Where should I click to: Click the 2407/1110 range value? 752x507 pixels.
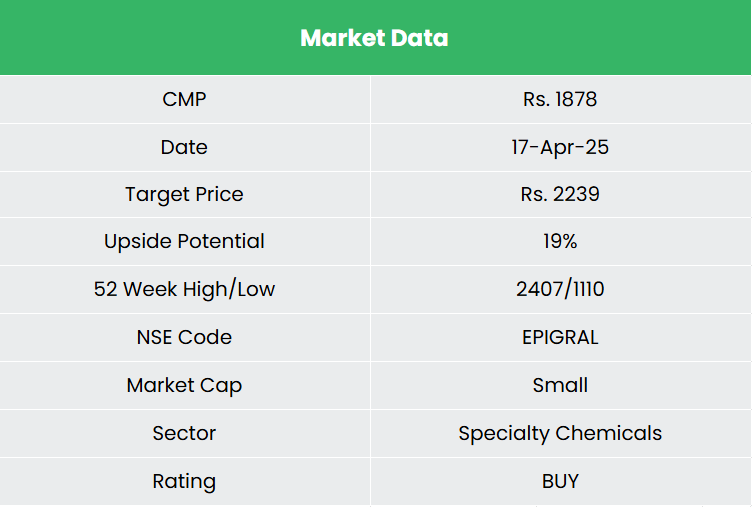(x=560, y=289)
